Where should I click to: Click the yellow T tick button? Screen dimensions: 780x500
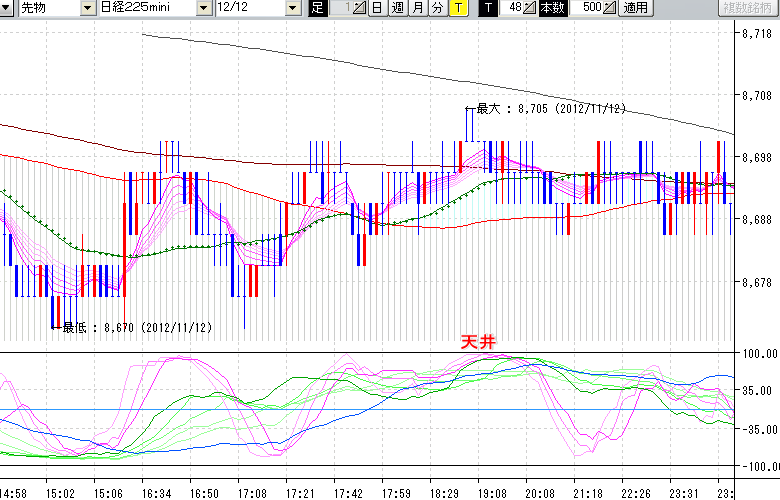coord(457,8)
